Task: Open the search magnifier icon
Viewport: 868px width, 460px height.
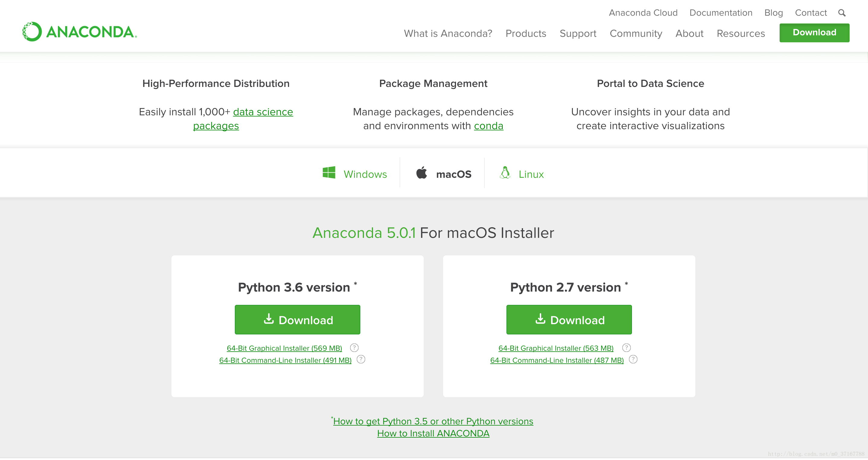Action: (842, 13)
